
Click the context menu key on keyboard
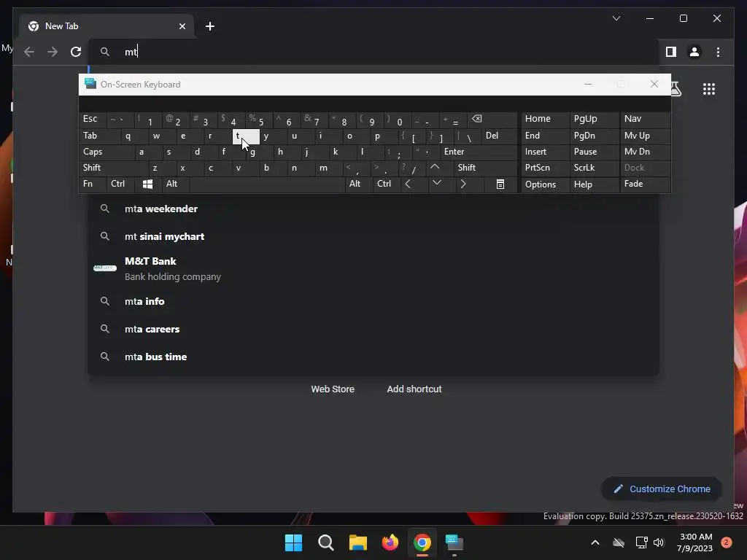coord(500,184)
